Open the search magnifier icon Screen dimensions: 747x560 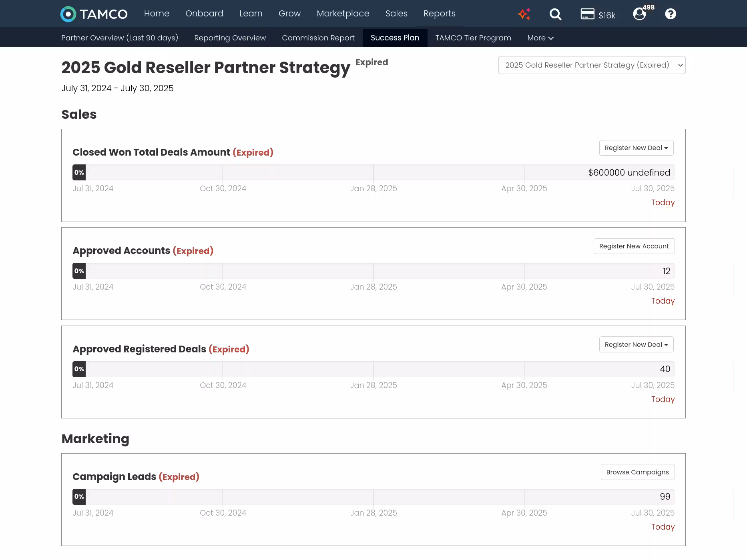555,14
